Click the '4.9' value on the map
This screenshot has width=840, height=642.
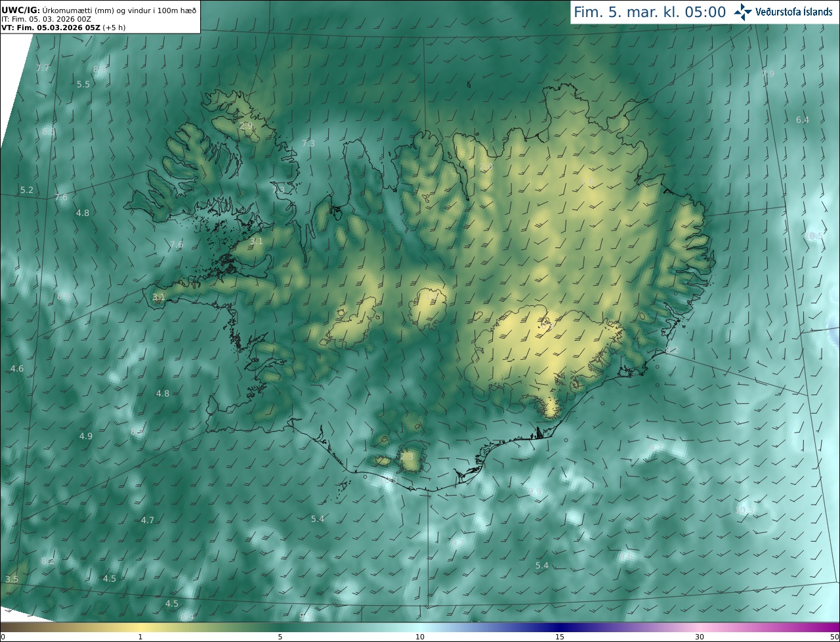point(86,437)
